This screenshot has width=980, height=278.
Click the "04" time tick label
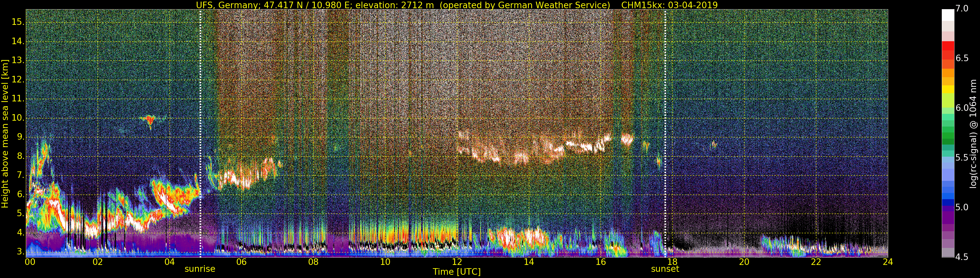click(170, 262)
